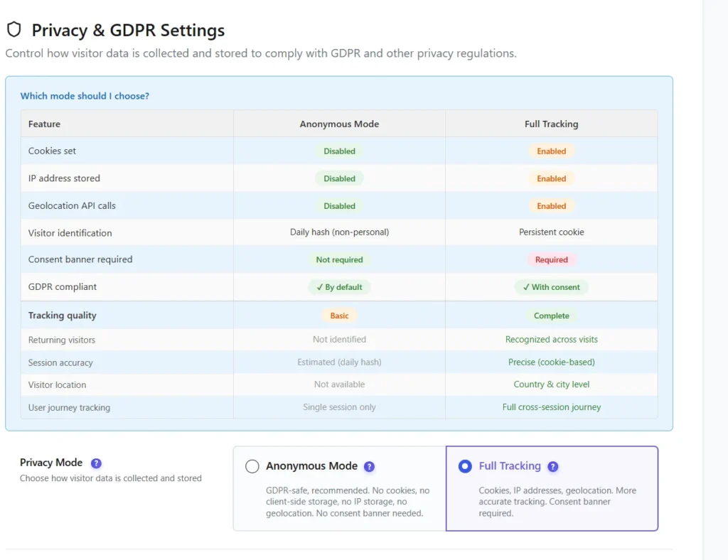Click the 'Full Tracking' column header
This screenshot has height=560, width=728.
[x=552, y=124]
